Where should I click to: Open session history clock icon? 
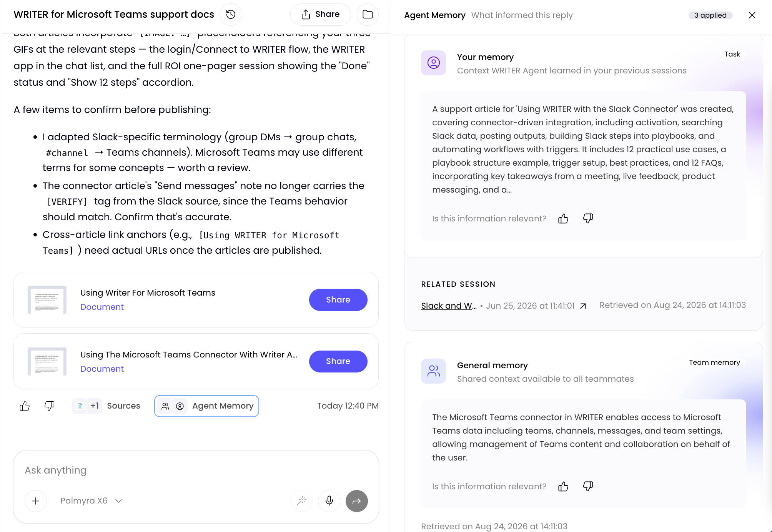[x=231, y=15]
